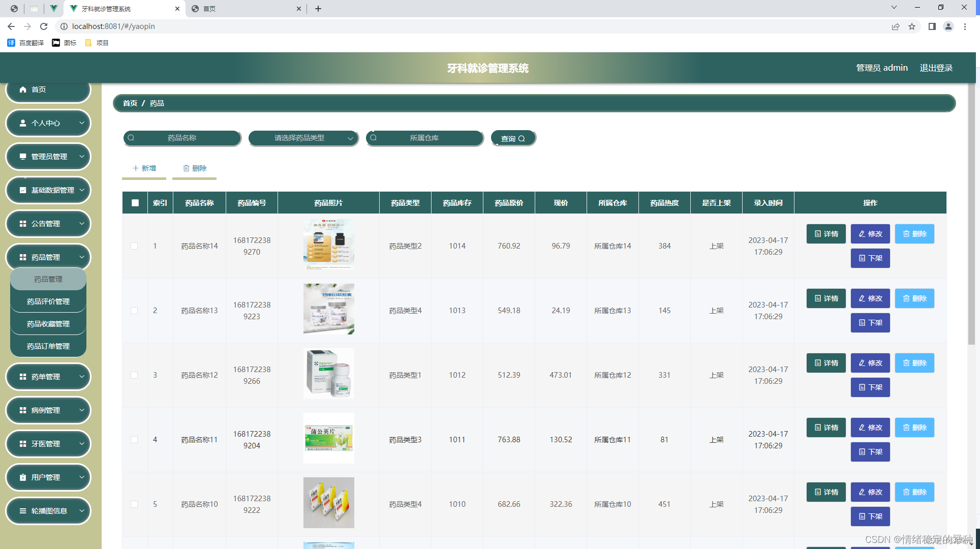Click the clipboard icon beside 用户管理
The image size is (980, 549).
(x=23, y=477)
